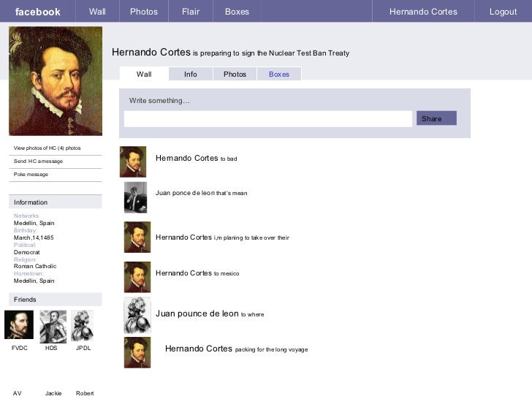Screen dimensions: 532x399
Task: Click the Logout link
Action: 503,12
